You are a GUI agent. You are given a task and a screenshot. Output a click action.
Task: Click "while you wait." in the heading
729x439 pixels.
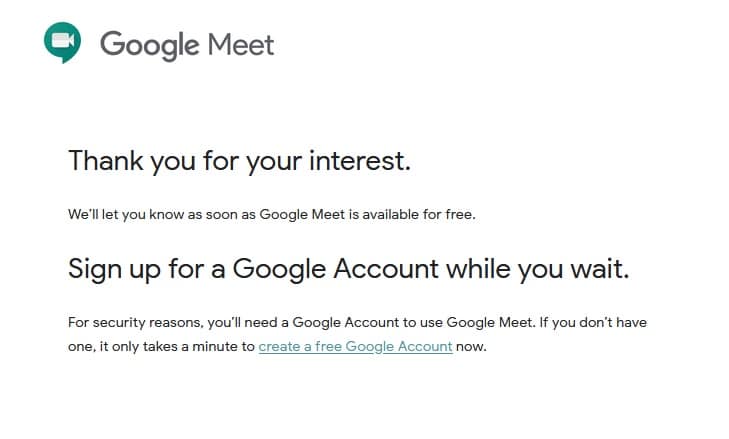pos(537,269)
